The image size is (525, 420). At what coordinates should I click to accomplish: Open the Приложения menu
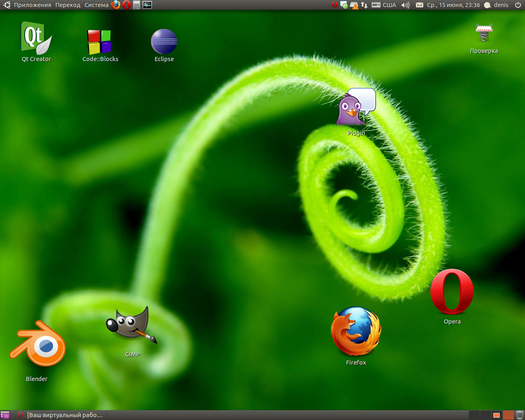tap(32, 5)
